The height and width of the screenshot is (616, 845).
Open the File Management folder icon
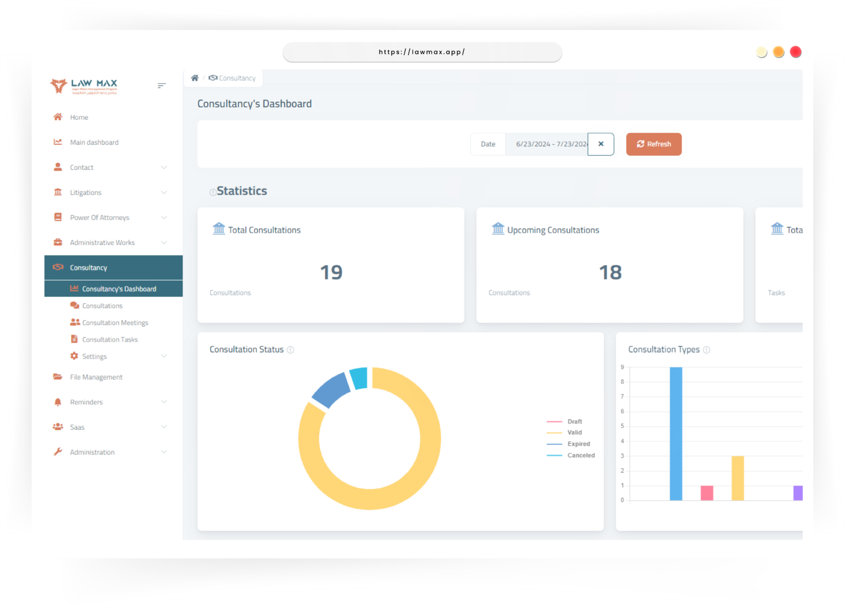pyautogui.click(x=58, y=377)
